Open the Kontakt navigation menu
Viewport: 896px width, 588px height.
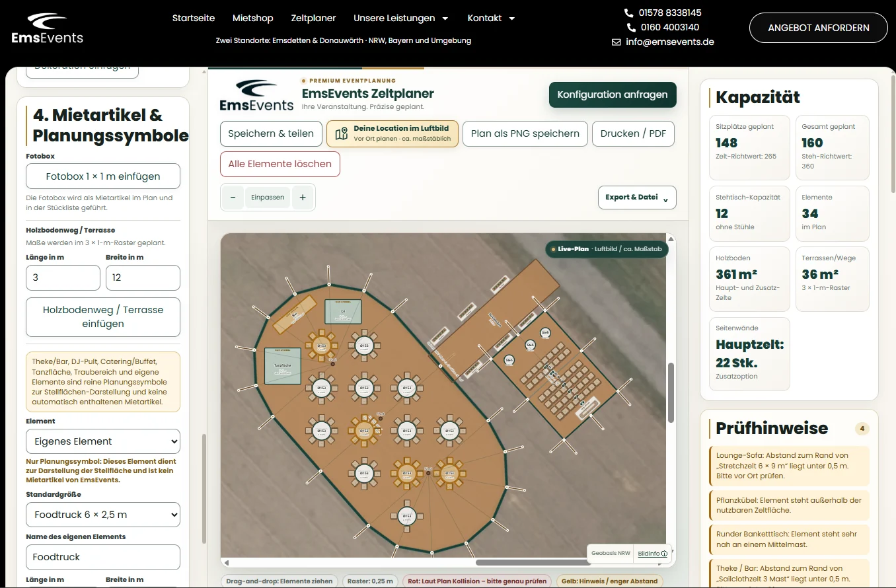[x=491, y=18]
